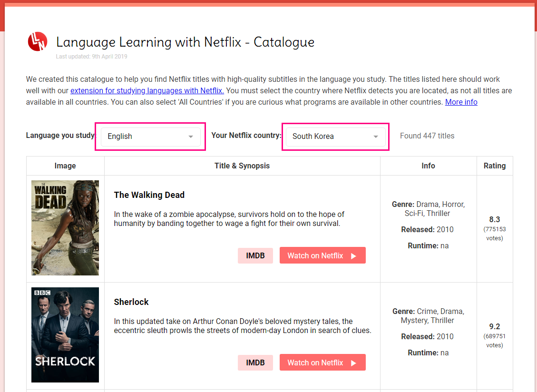
Task: Click the 'Language you study' label
Action: click(x=60, y=136)
